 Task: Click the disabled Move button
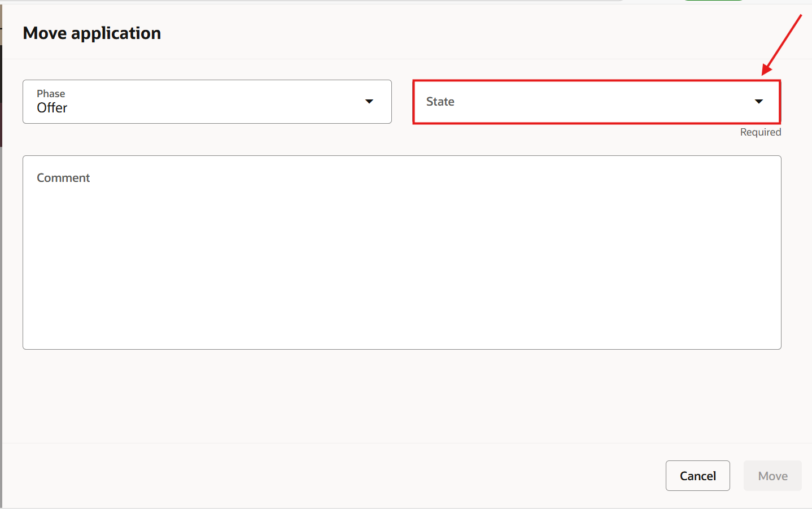click(772, 475)
